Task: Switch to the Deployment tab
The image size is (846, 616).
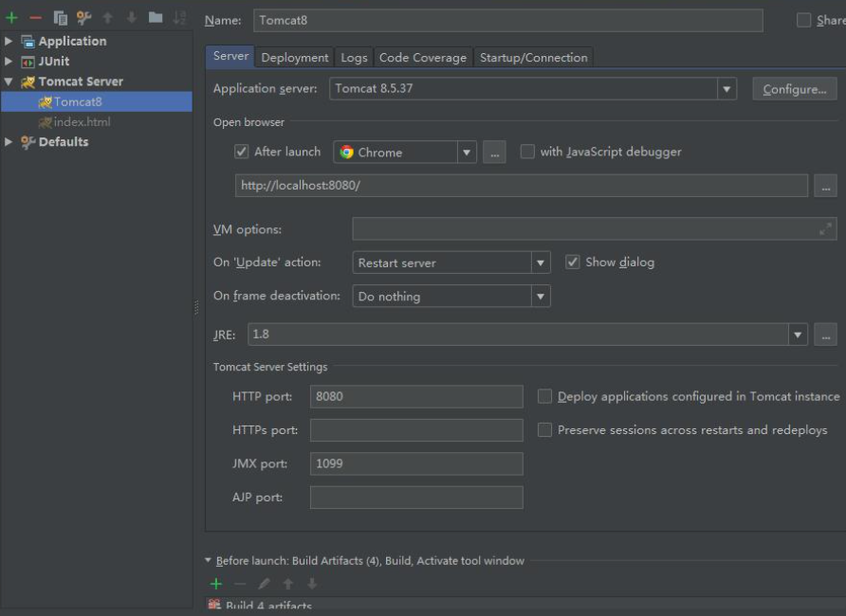Action: click(x=294, y=57)
